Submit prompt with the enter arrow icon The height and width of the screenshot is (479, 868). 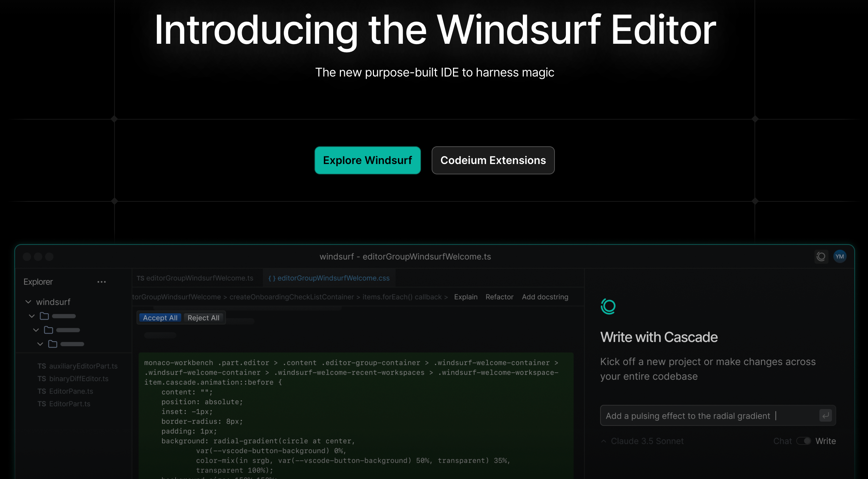[825, 416]
